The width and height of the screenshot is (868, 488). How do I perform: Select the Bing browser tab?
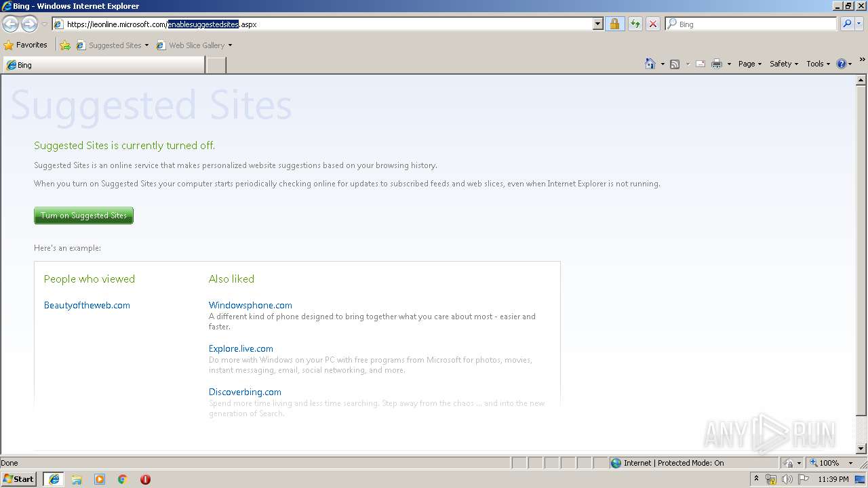pos(103,65)
